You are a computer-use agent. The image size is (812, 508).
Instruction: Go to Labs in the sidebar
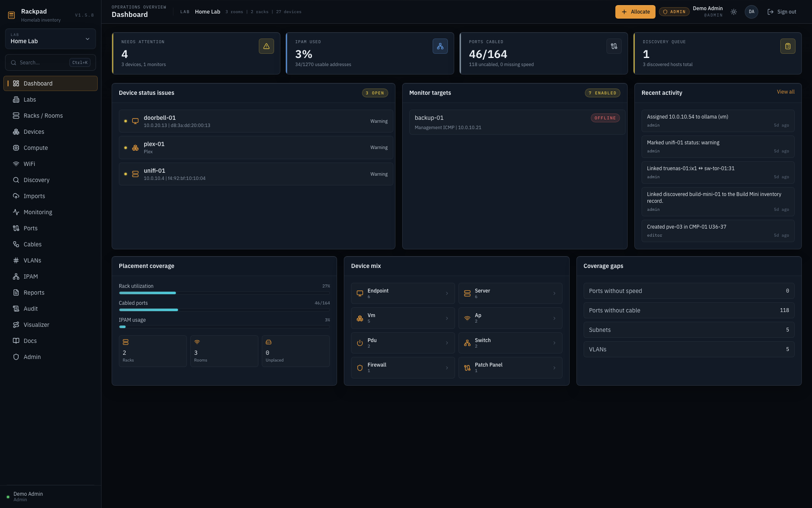pyautogui.click(x=50, y=99)
